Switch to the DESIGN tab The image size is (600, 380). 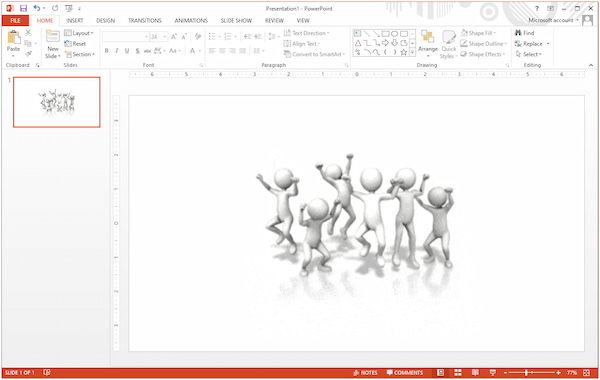point(105,21)
